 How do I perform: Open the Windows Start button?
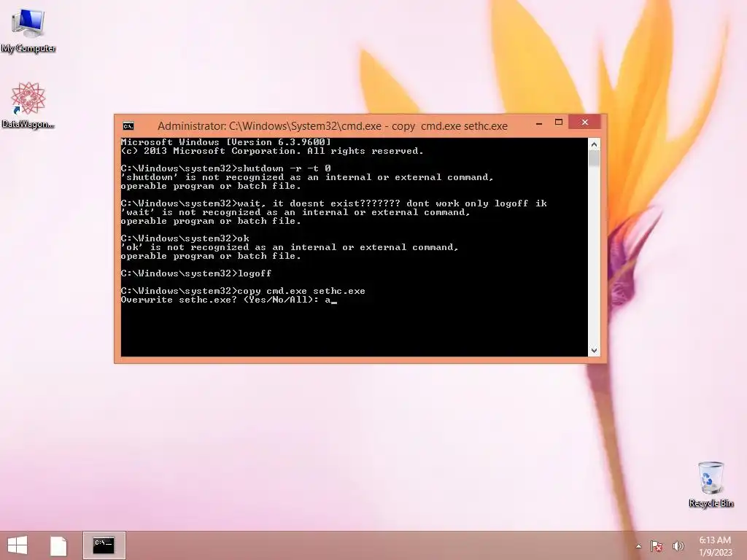pyautogui.click(x=18, y=545)
